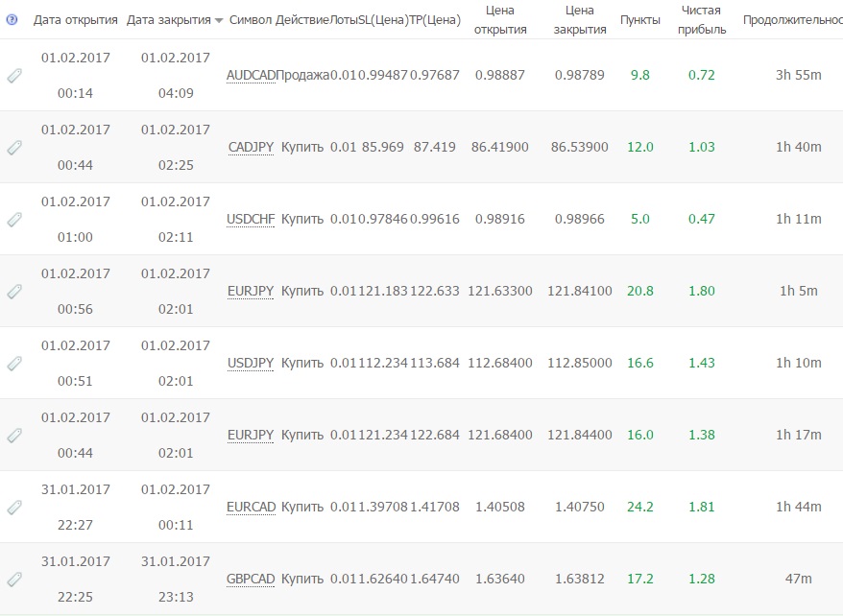Sort by Чистая прибыль column header
Image resolution: width=843 pixels, height=616 pixels.
[702, 20]
